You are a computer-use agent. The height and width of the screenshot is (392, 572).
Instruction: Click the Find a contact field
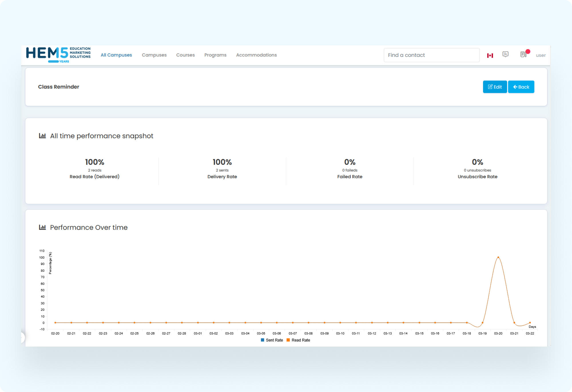431,55
